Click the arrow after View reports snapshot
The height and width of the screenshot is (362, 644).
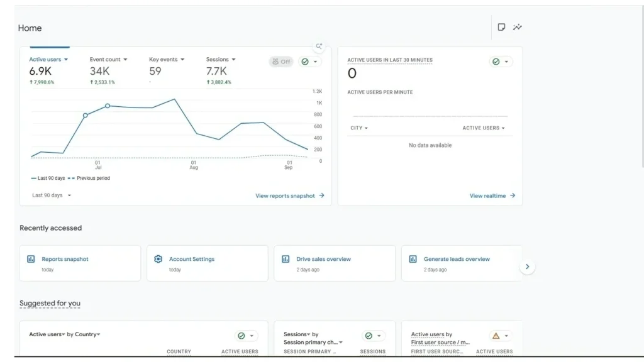pos(321,195)
